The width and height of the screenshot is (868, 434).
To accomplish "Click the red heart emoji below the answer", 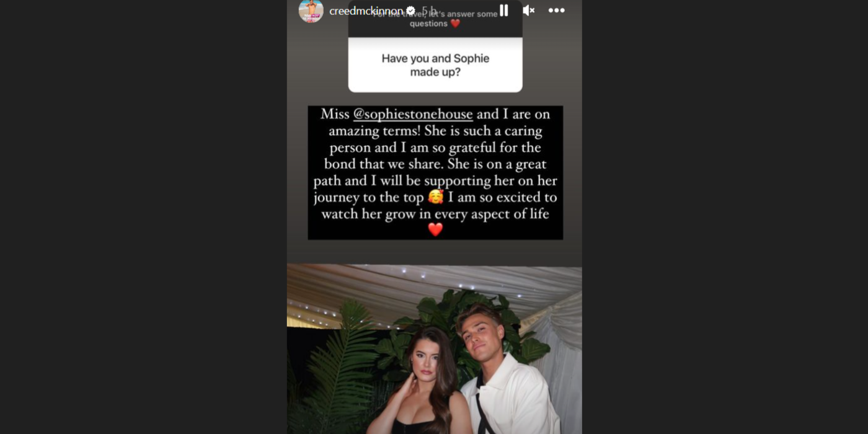I will point(435,229).
